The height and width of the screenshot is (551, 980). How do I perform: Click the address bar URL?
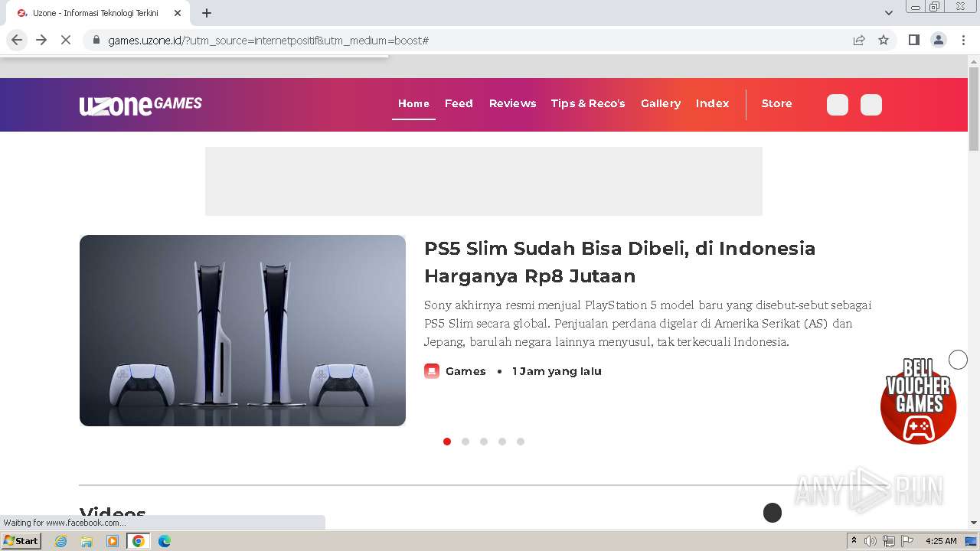[268, 40]
